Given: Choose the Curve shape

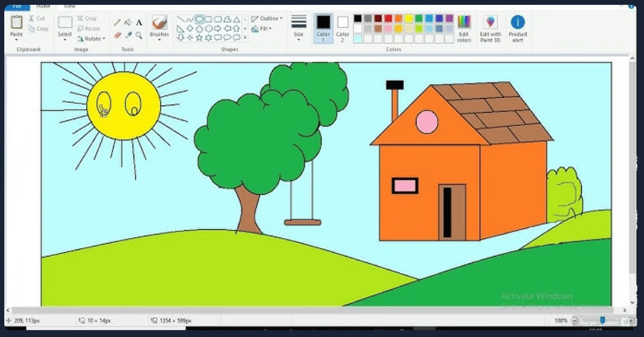Looking at the screenshot, I should click(x=190, y=19).
